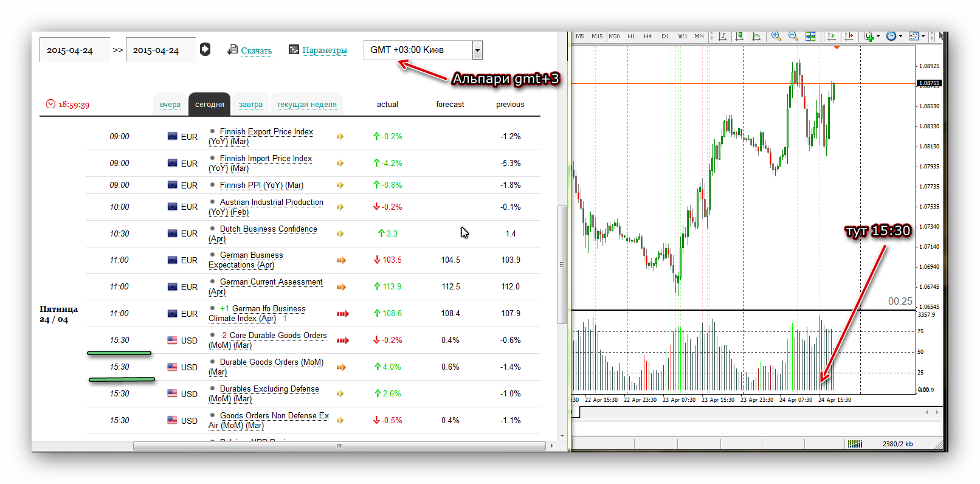
Task: Open German Business Expectations event link
Action: [246, 260]
